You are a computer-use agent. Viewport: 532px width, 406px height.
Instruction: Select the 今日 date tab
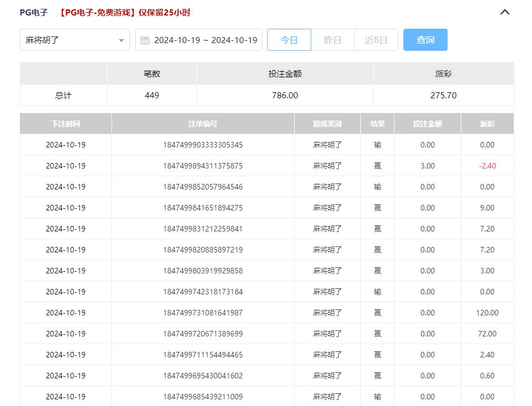pyautogui.click(x=289, y=40)
